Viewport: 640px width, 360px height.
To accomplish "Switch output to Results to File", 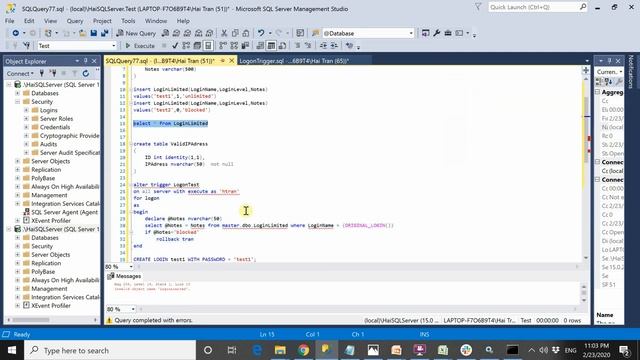I will pos(282,46).
